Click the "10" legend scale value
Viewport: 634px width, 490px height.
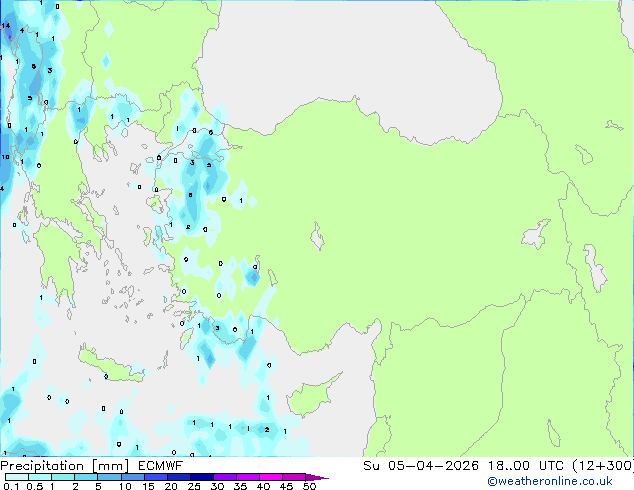[125, 486]
